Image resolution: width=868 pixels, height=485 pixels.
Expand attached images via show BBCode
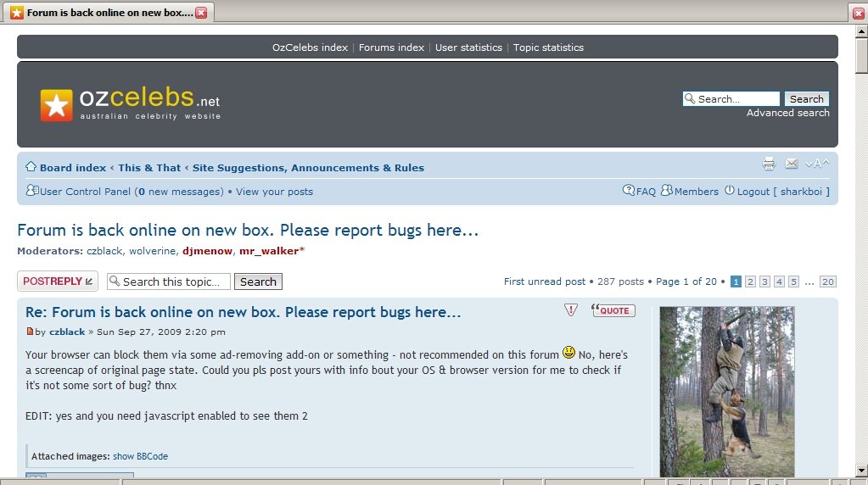[x=140, y=456]
